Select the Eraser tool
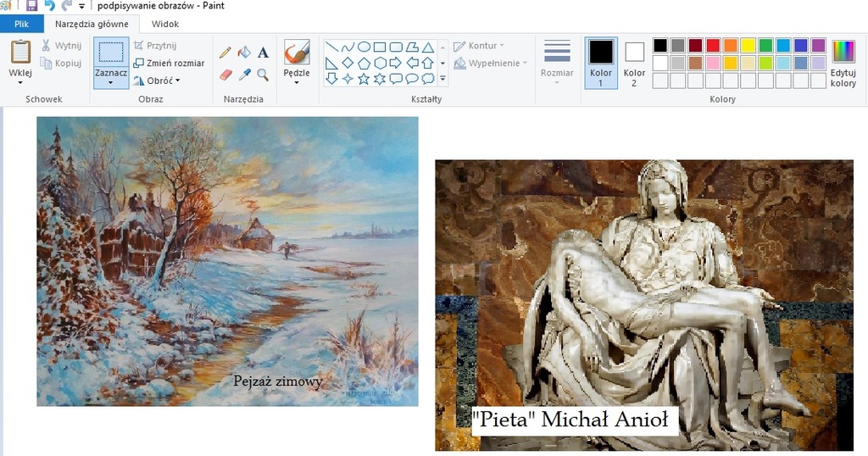 tap(225, 74)
